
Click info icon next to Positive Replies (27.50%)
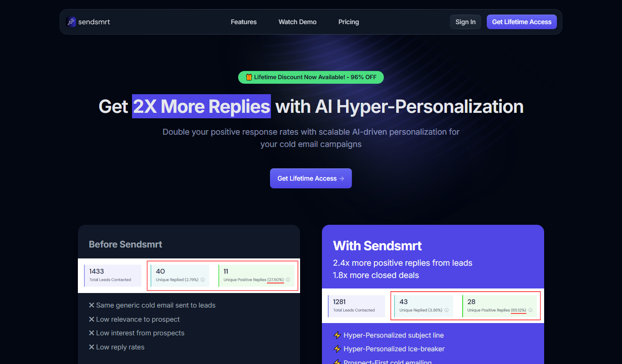pyautogui.click(x=288, y=280)
